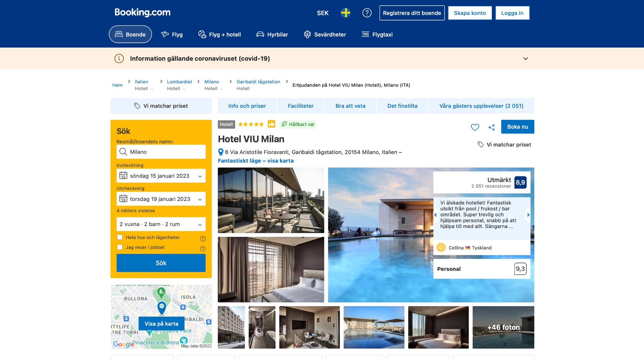Open the hotel exterior building thumbnail
The image size is (644, 360).
point(231,327)
